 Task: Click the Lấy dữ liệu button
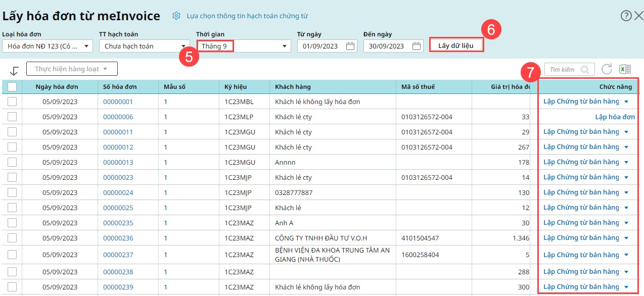click(x=456, y=45)
